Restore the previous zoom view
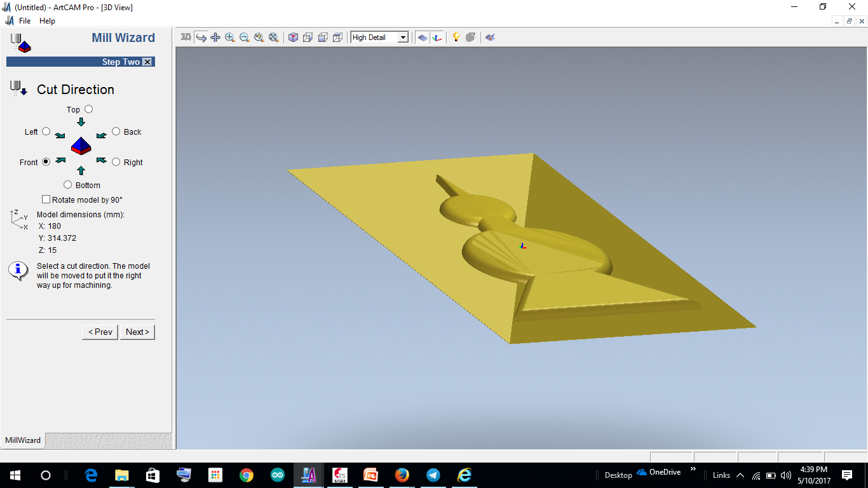 pyautogui.click(x=259, y=37)
